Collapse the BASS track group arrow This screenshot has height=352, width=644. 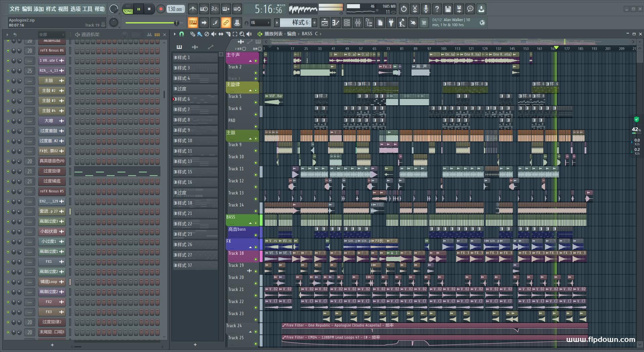(250, 223)
